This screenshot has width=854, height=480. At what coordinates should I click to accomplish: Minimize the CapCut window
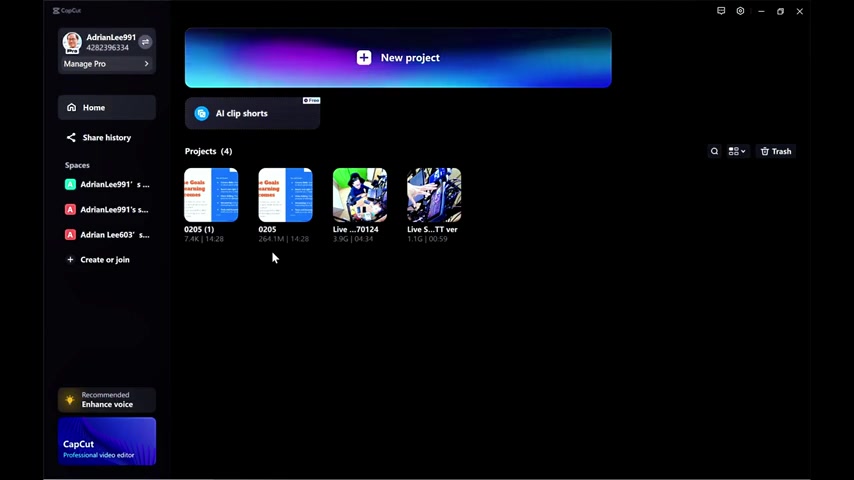click(761, 11)
